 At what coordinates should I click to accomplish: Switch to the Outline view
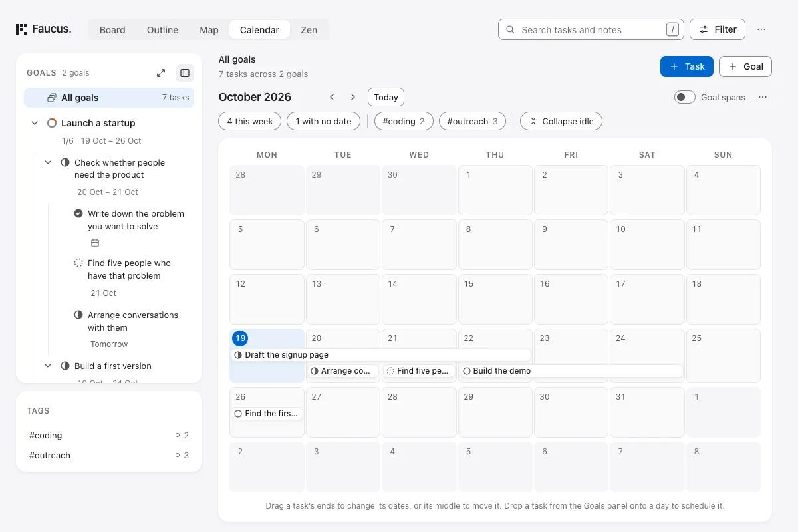[162, 29]
